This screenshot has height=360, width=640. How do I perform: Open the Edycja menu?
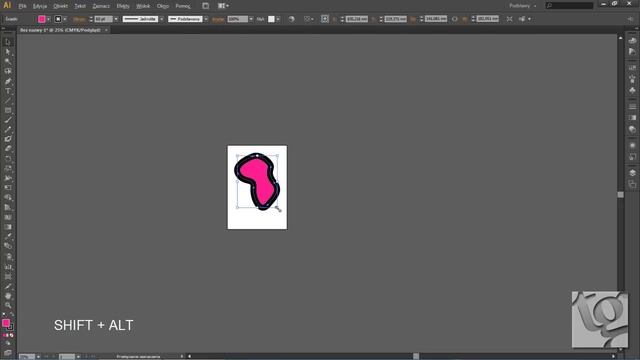pos(40,6)
